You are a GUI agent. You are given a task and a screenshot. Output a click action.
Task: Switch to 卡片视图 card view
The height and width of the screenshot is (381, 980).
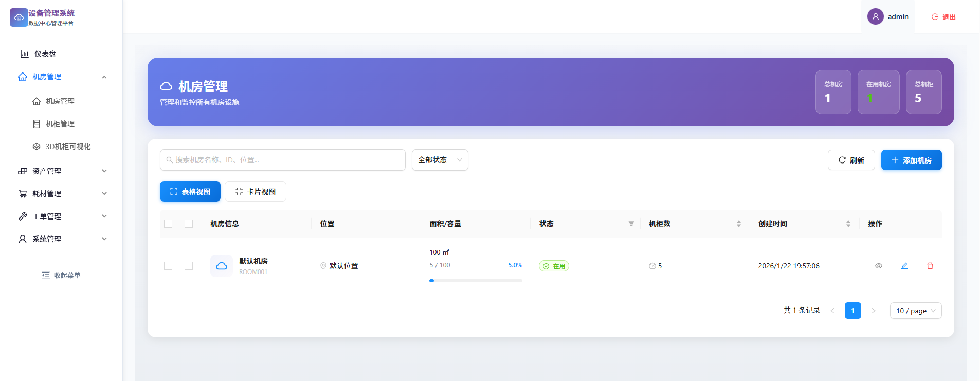[x=256, y=191]
